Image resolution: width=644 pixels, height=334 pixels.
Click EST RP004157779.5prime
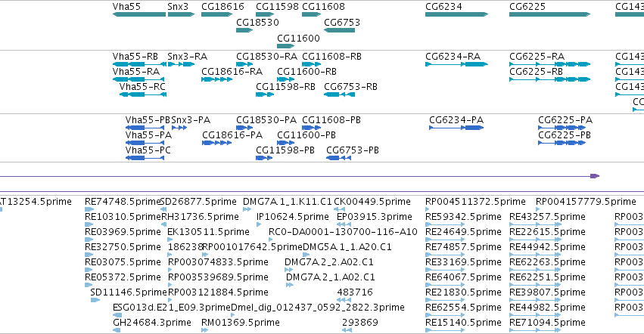point(586,202)
